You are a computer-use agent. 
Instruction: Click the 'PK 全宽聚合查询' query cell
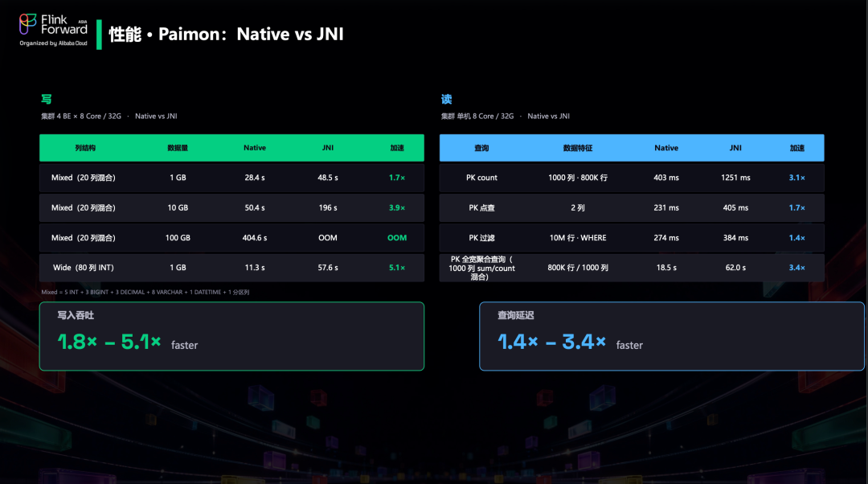point(481,268)
